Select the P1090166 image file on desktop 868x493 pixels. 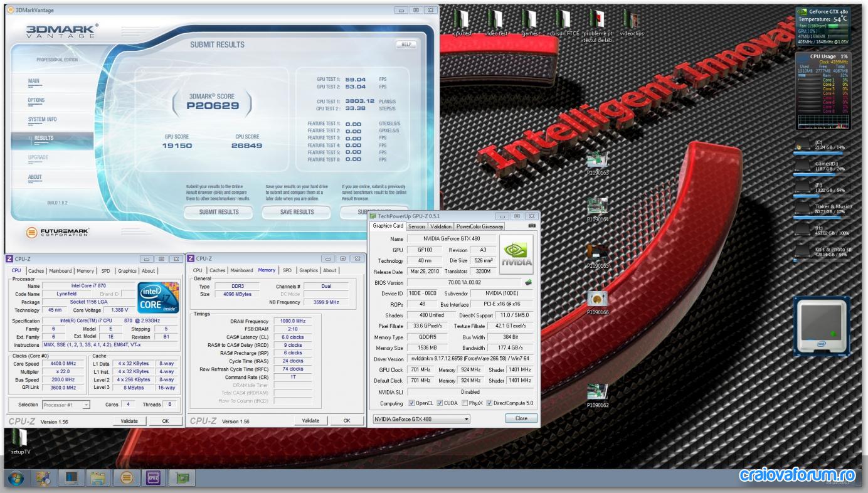tap(598, 303)
